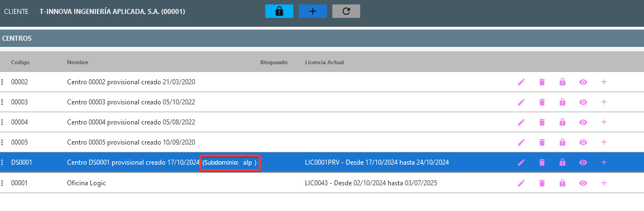Select 'Centro 00004 provisional creado 05/08/2022'
Image resolution: width=644 pixels, height=211 pixels.
(131, 122)
